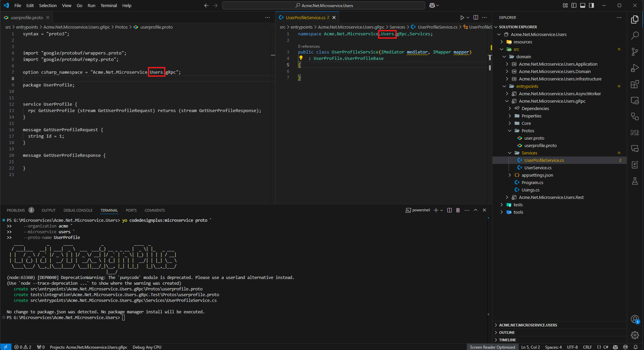Maximize the panel size with chevron
644x350 pixels.
tap(476, 210)
